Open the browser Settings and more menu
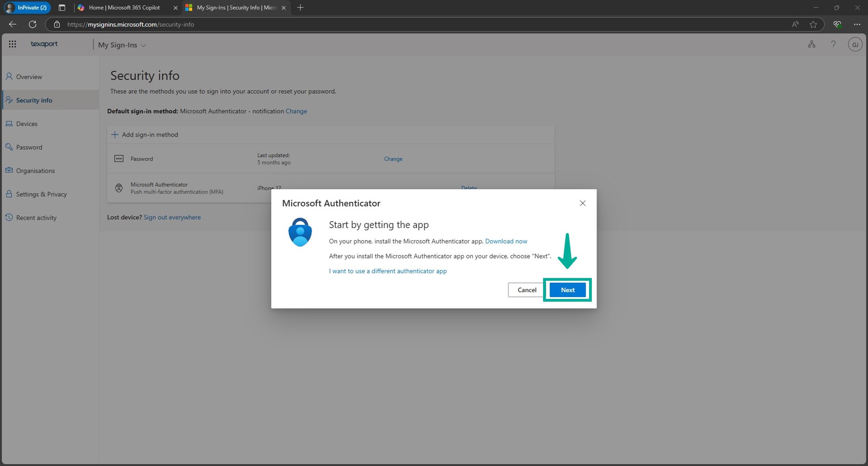Image resolution: width=868 pixels, height=466 pixels. coord(857,24)
